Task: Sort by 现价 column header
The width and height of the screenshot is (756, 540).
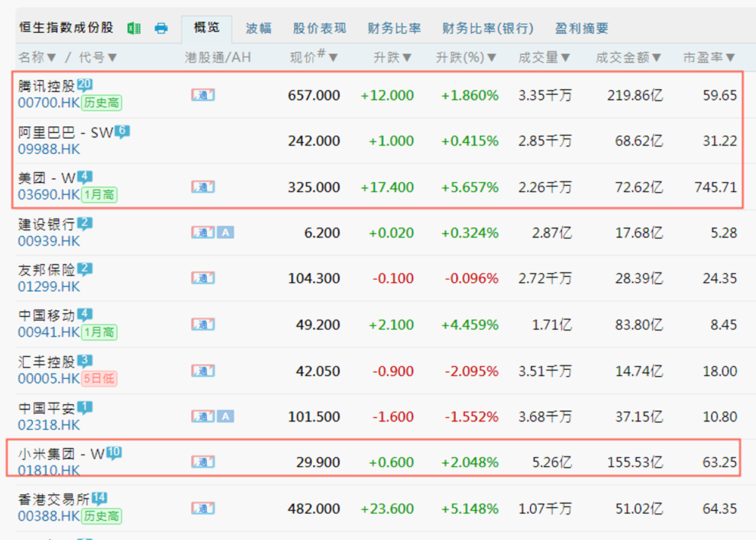Action: (x=314, y=57)
